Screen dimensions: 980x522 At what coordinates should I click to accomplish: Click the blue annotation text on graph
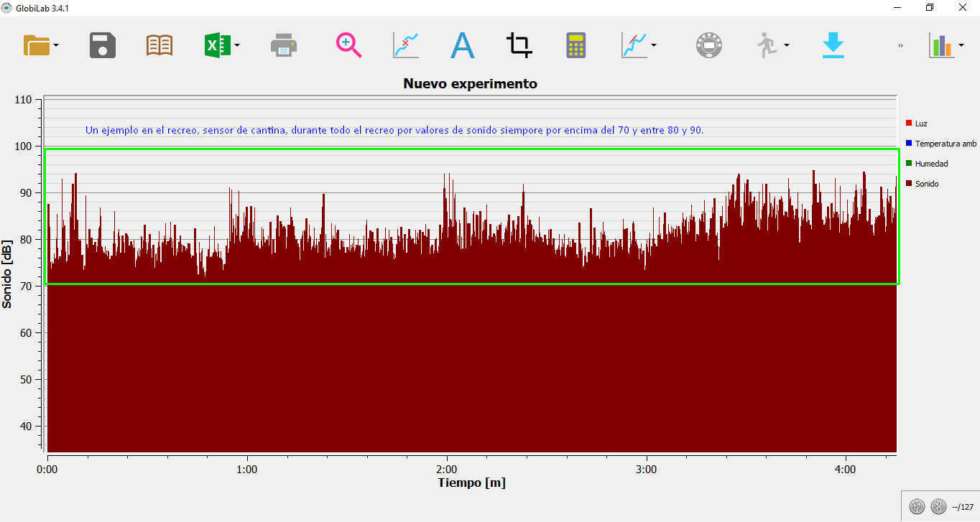394,130
